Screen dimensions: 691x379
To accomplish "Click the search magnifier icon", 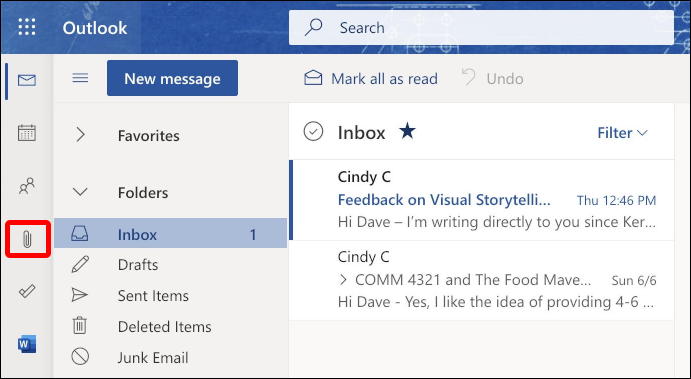I will [x=314, y=27].
